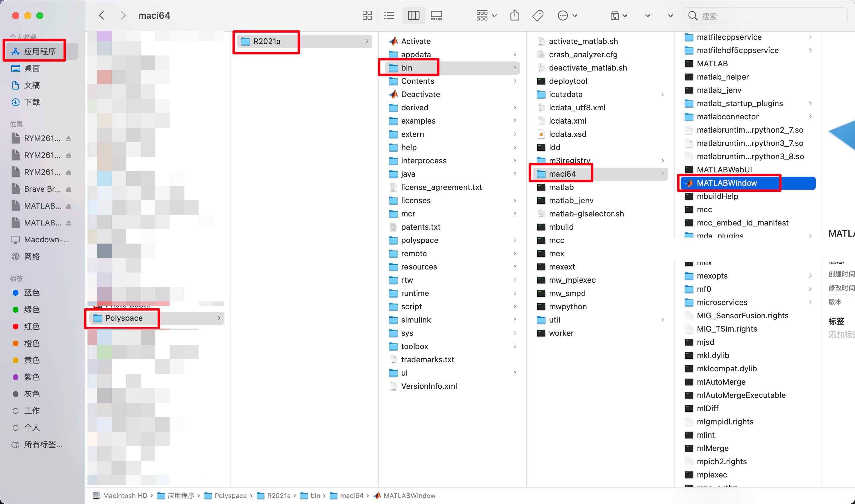Click the Tags icon in toolbar

click(538, 16)
